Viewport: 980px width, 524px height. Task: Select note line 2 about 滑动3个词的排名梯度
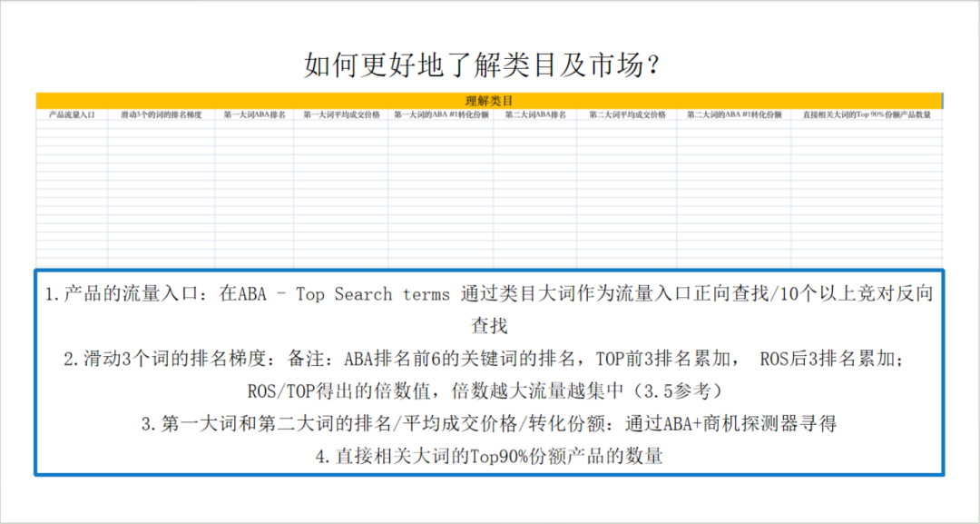490,357
